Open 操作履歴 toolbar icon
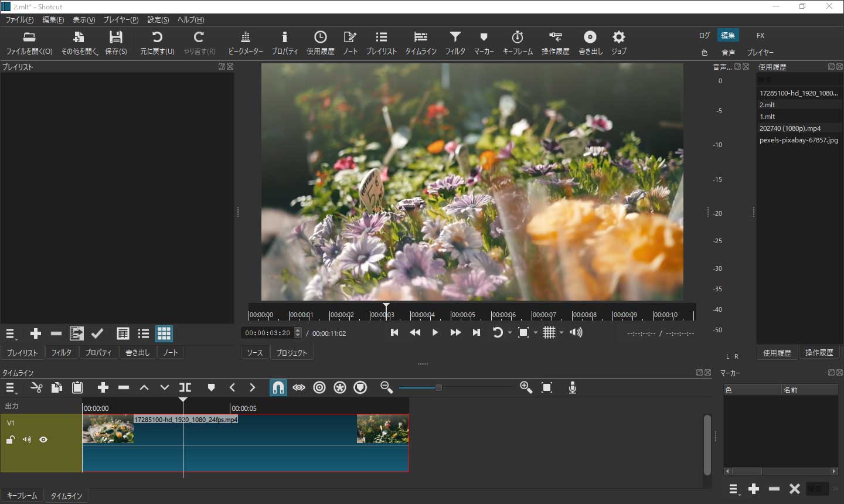Screen dimensions: 844x504 [x=556, y=43]
